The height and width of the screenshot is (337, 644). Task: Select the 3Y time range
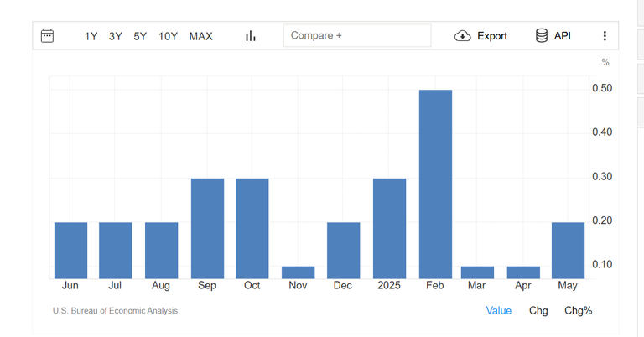click(116, 36)
